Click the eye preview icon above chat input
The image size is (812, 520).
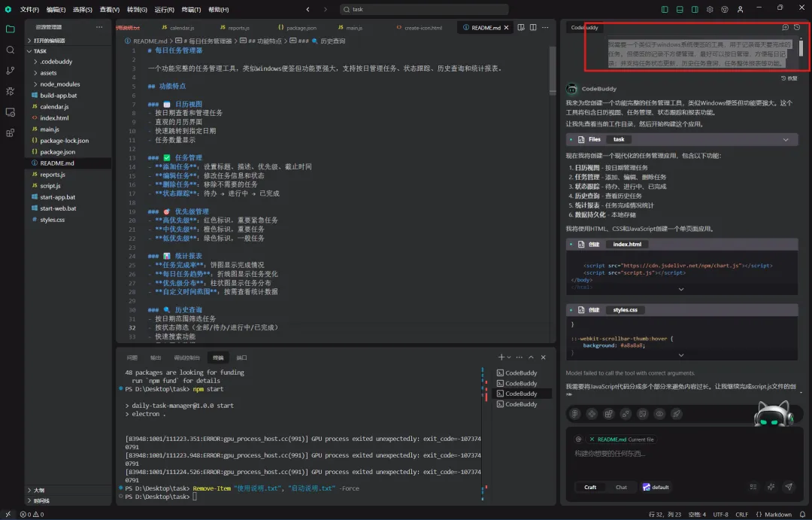[659, 414]
